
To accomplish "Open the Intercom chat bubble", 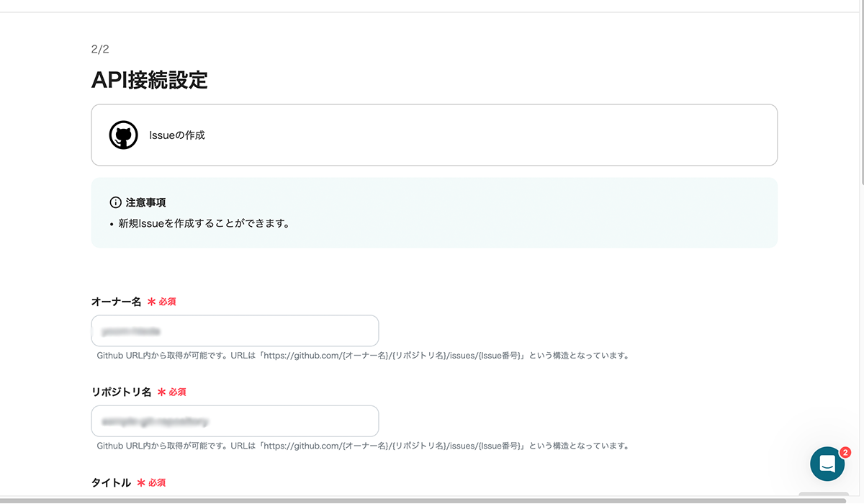I will pos(827,464).
